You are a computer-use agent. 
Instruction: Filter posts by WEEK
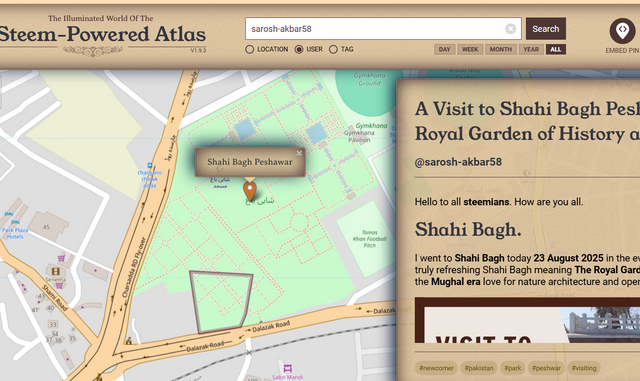[470, 49]
